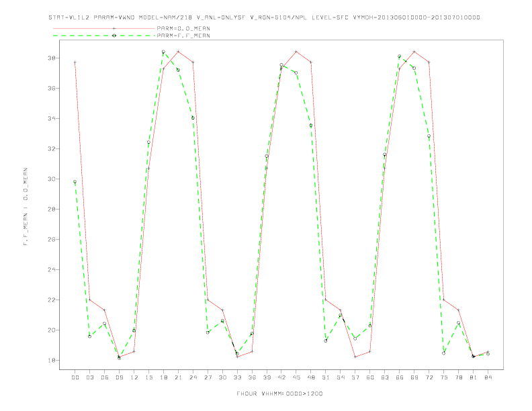Select legend entry PARM=O.O_MEAN
Viewport: 532px width, 411px height.
point(183,28)
